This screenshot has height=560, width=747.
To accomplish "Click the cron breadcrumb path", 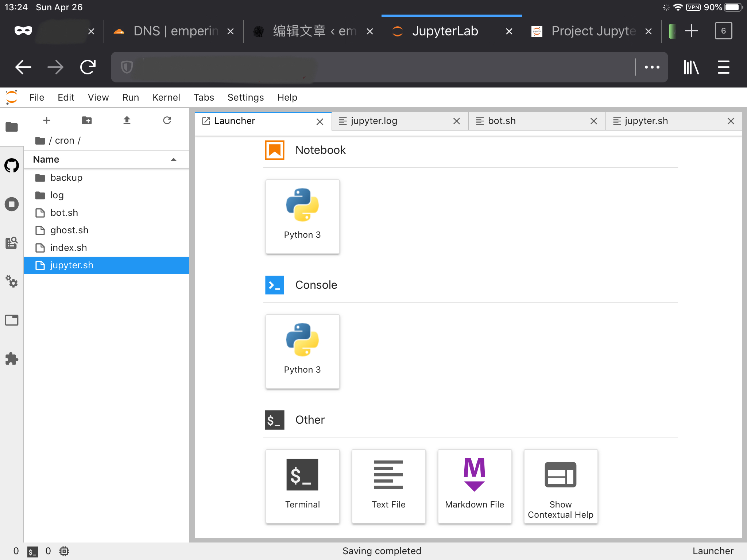I will tap(65, 140).
